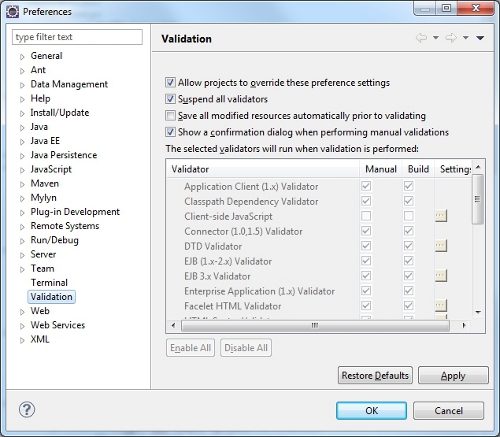
Task: Open forward history dropdown arrow
Action: [x=466, y=38]
